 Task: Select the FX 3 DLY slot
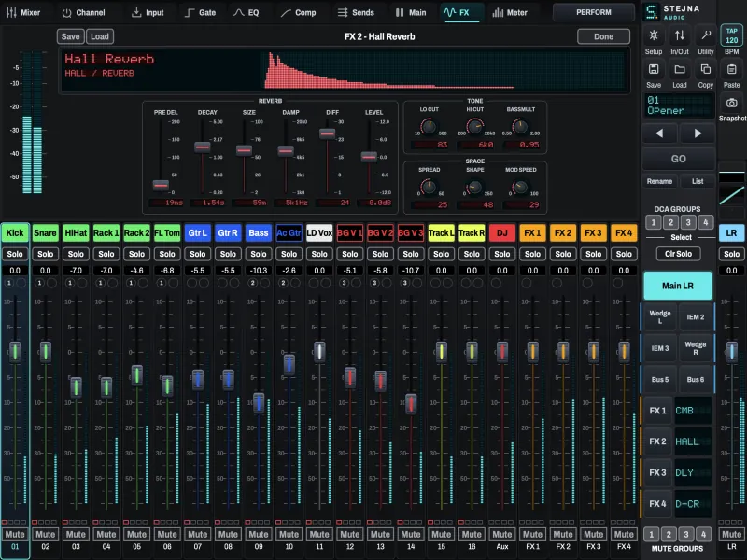click(x=677, y=473)
